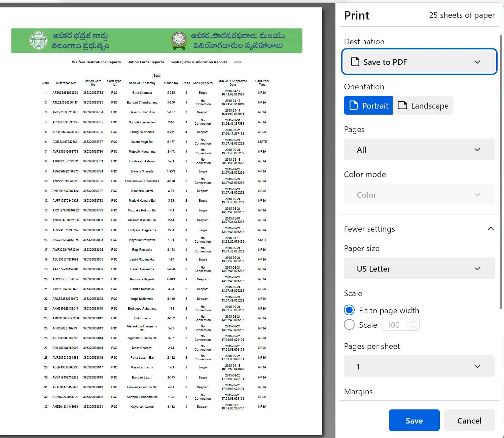Click the name Bandari Chandramma
Image resolution: width=504 pixels, height=438 pixels.
pos(142,103)
